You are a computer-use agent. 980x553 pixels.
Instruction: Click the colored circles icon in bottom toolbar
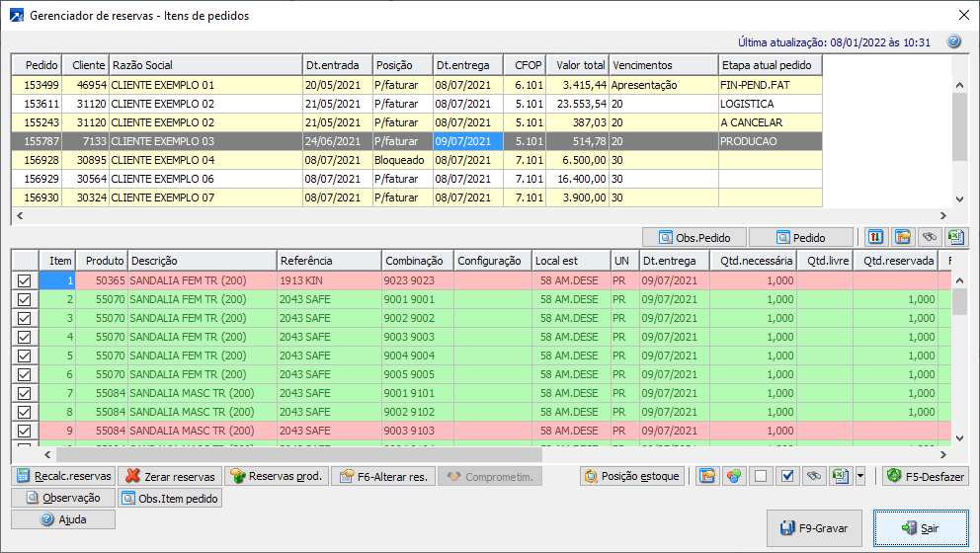733,476
